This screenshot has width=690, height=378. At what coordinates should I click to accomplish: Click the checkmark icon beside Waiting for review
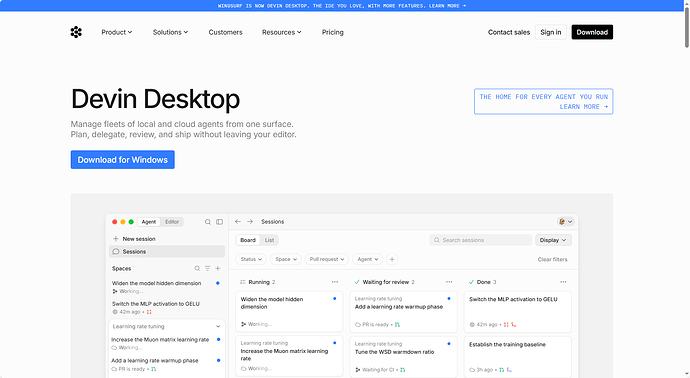coord(357,282)
